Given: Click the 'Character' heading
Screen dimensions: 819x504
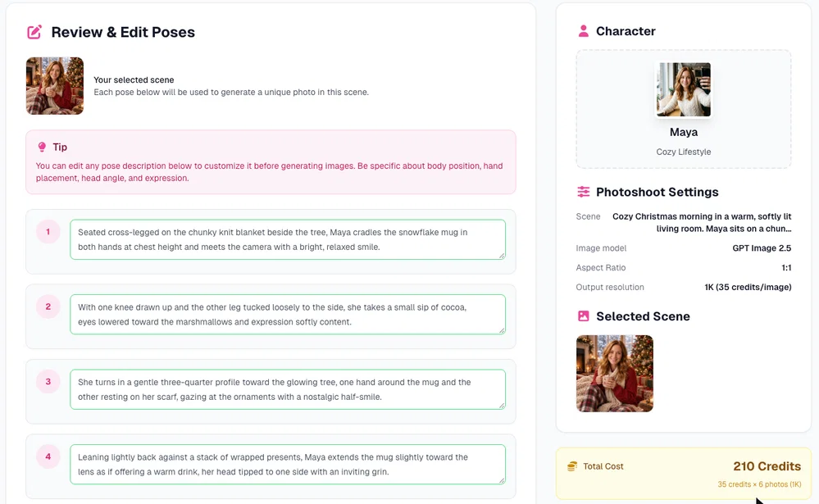Looking at the screenshot, I should (x=626, y=31).
